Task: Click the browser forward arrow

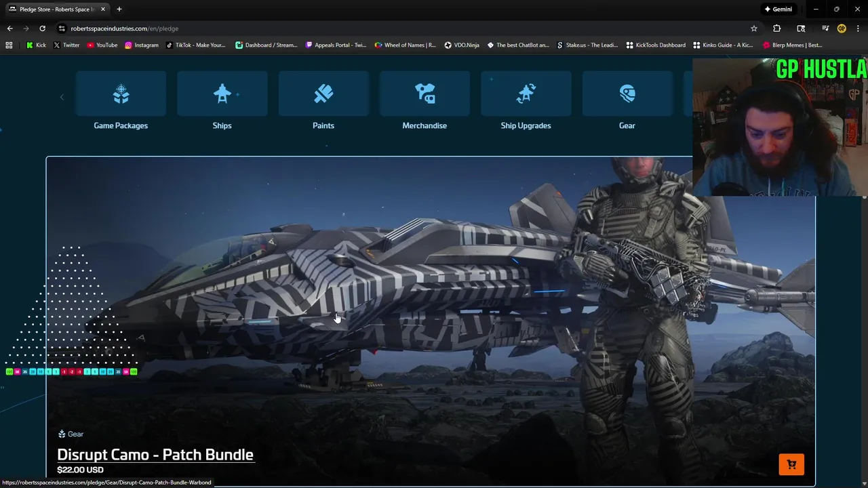Action: (x=26, y=28)
